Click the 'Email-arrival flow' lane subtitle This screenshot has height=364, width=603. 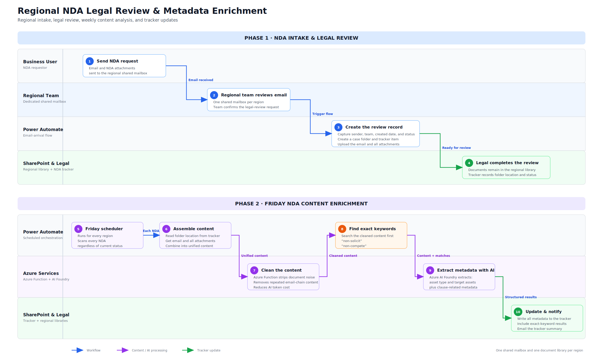coord(38,135)
